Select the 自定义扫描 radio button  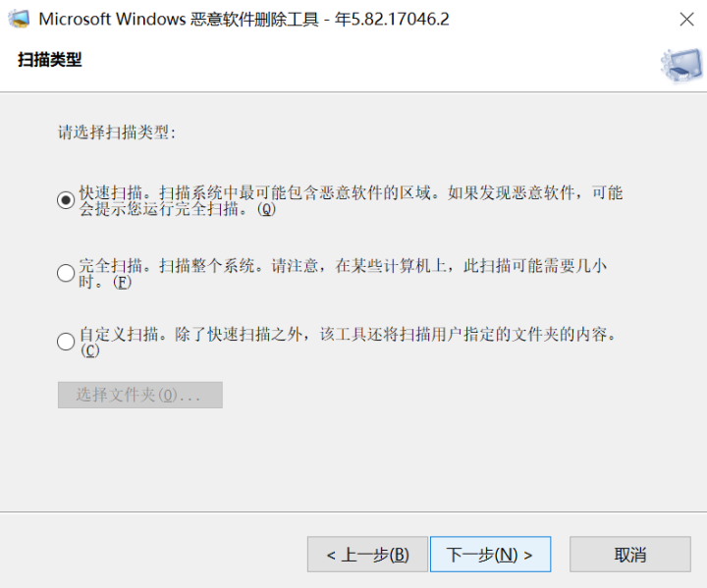[66, 342]
